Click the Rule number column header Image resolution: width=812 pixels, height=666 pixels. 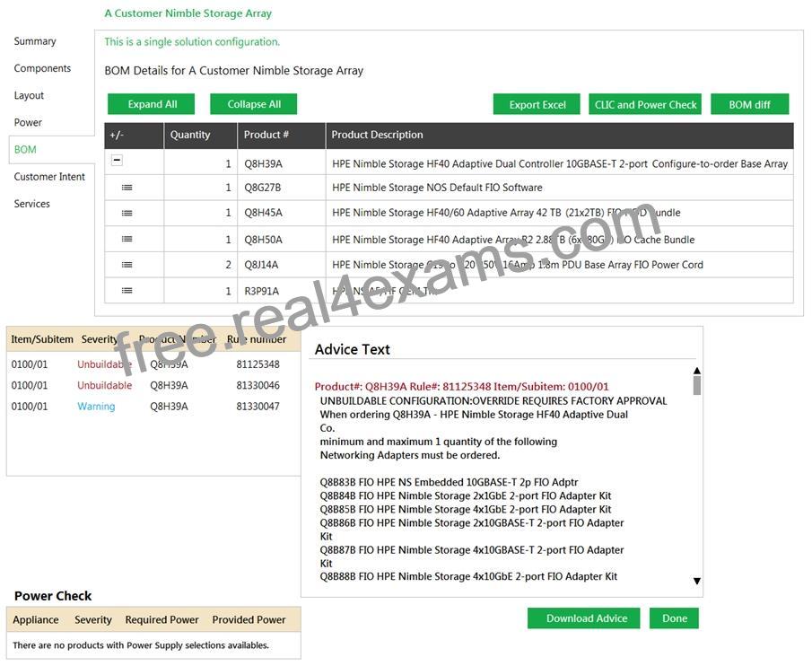pos(257,339)
